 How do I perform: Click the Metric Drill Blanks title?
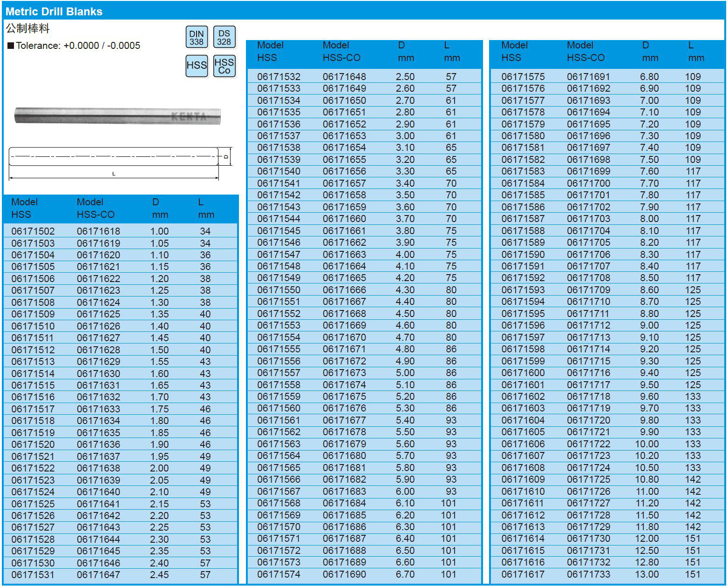pyautogui.click(x=54, y=12)
